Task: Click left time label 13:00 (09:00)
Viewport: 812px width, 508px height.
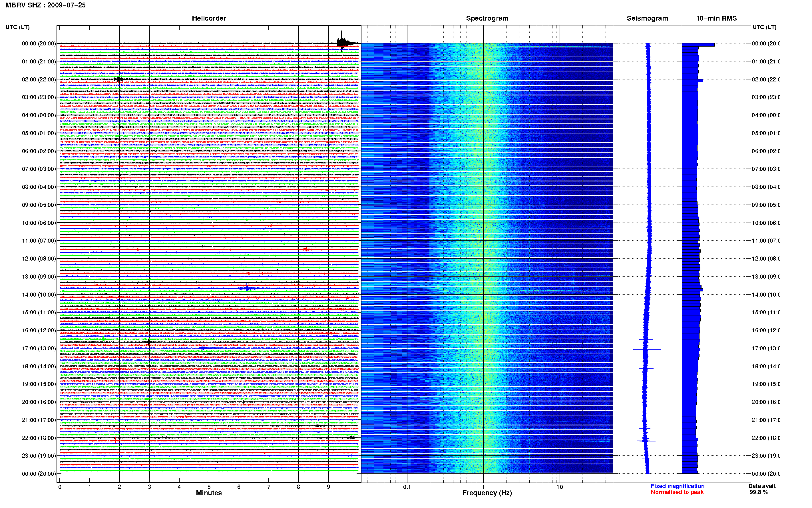Action: tap(39, 277)
